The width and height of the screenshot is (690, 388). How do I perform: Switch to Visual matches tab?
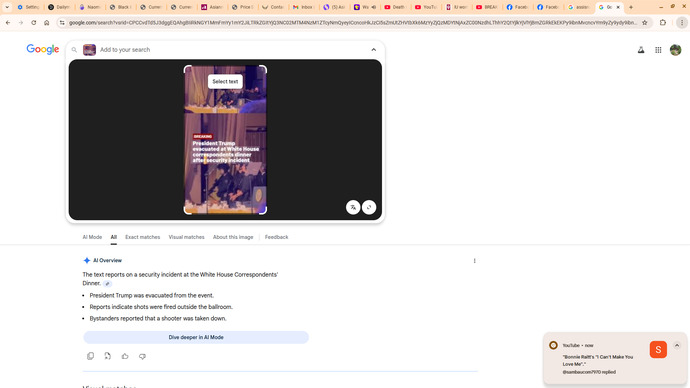point(187,237)
